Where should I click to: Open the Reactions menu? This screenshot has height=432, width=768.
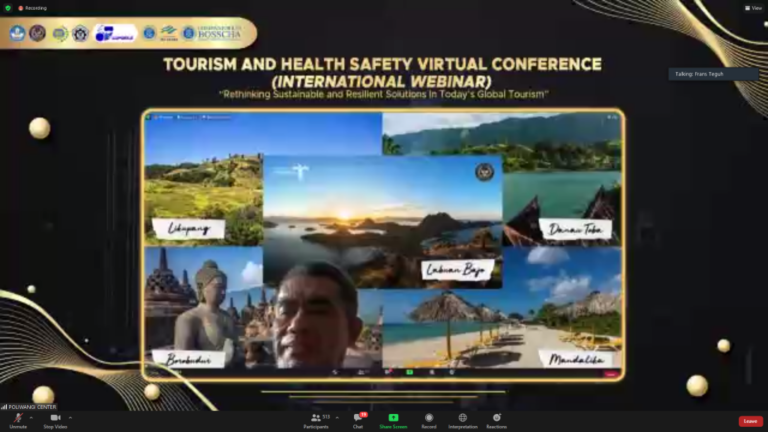[497, 420]
